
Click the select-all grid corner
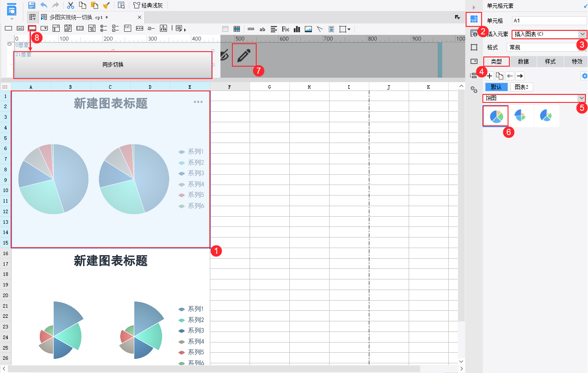pyautogui.click(x=6, y=87)
